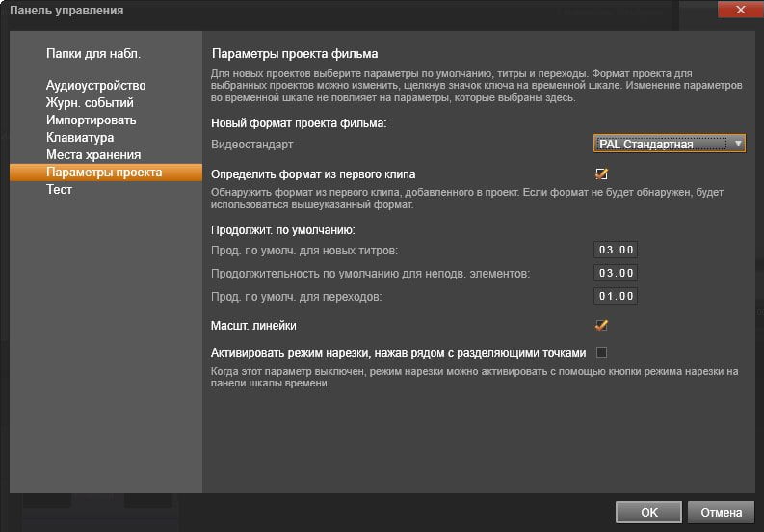Open Журн. событий settings page
This screenshot has width=764, height=532.
click(x=90, y=103)
